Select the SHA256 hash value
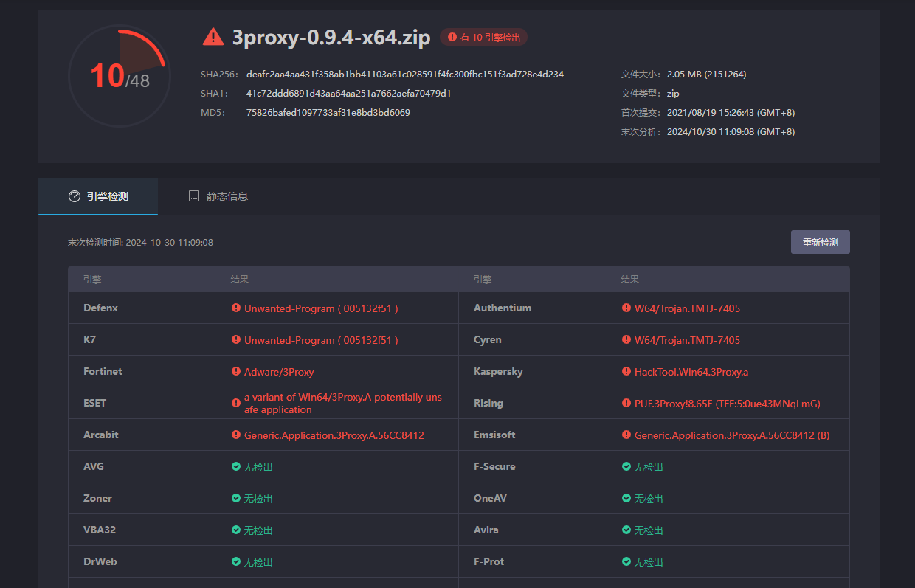This screenshot has height=588, width=915. coord(405,75)
